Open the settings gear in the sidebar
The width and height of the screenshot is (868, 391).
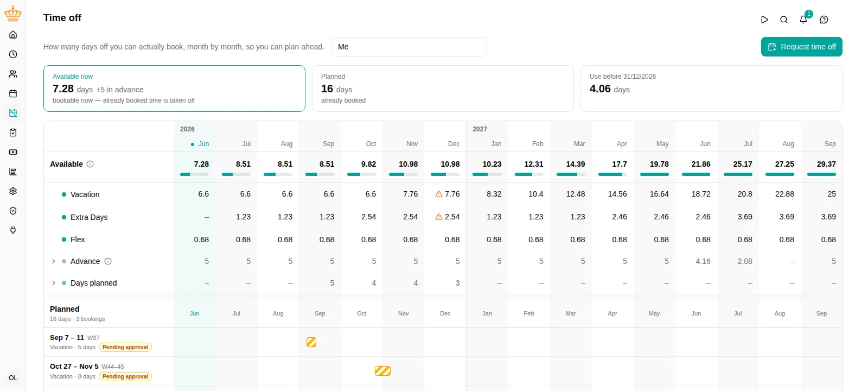coord(13,191)
